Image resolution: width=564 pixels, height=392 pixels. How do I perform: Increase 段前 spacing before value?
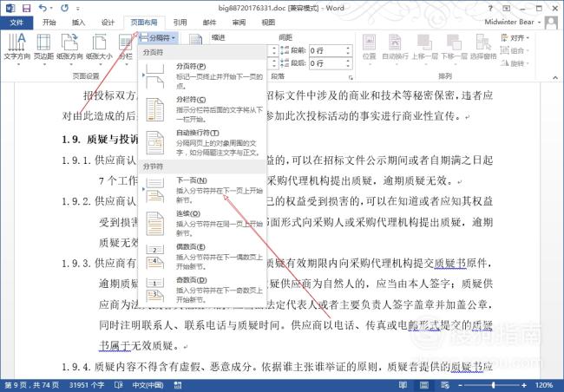pos(348,48)
